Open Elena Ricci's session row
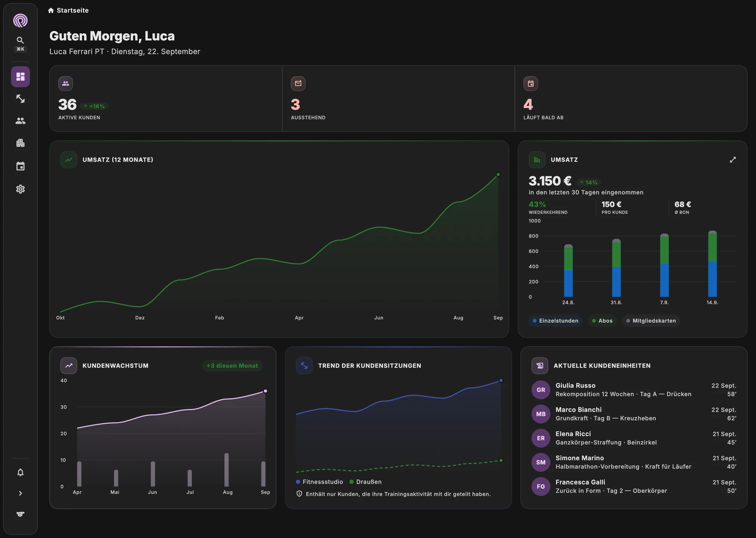 pos(634,438)
